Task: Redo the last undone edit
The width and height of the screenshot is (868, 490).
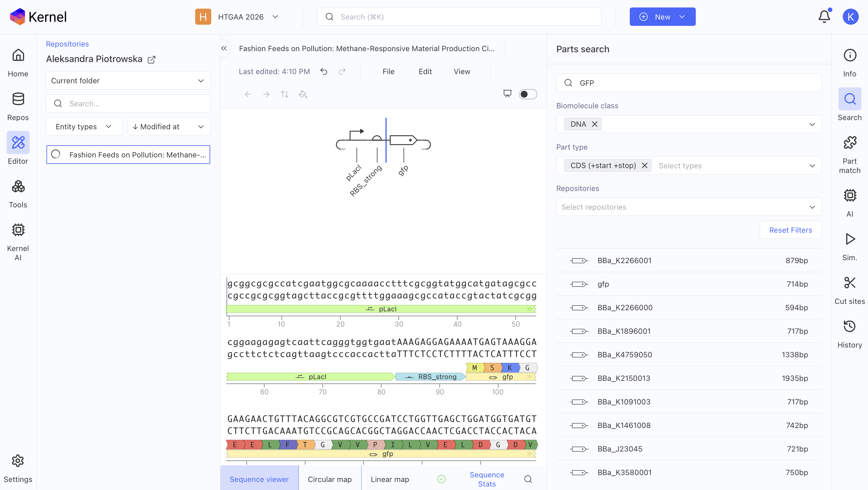Action: 342,72
